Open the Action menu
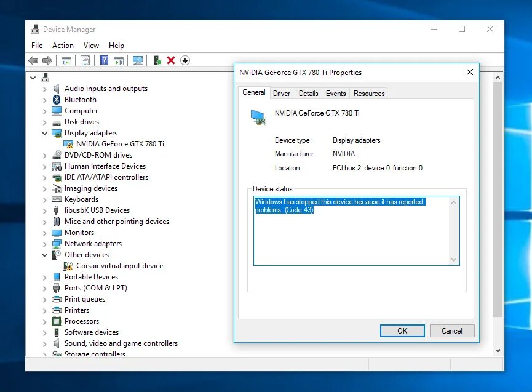 point(63,46)
